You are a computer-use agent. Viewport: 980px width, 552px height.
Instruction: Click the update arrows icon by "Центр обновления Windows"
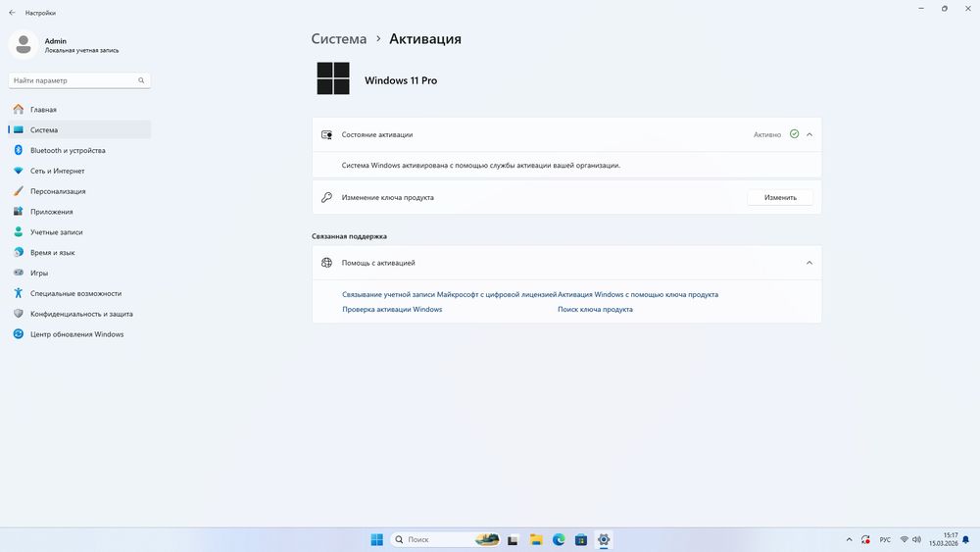(x=18, y=334)
